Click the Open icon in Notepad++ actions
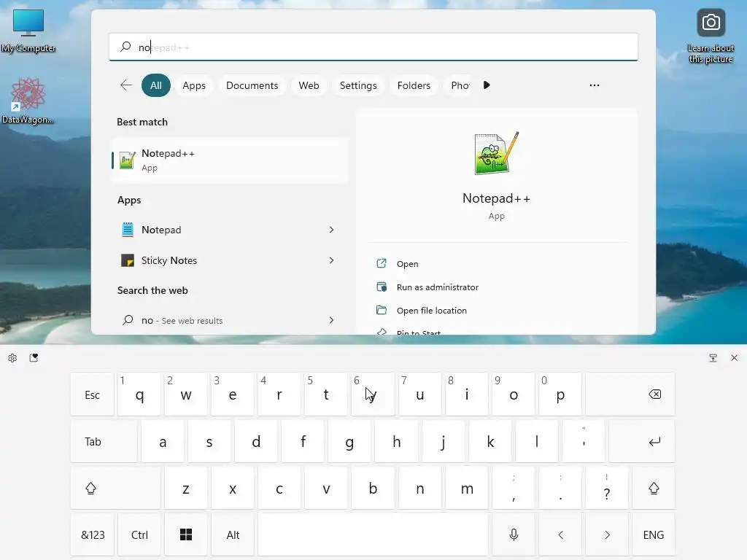 (381, 263)
